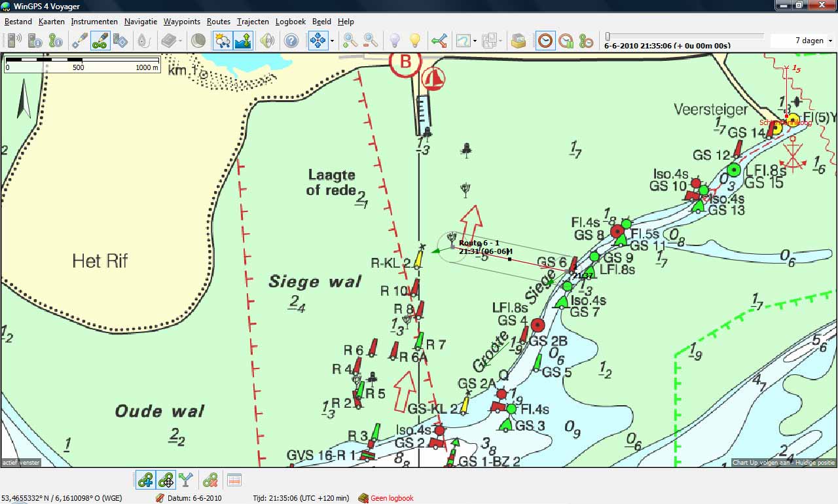This screenshot has width=838, height=504.
Task: Open the Waypoints menu
Action: 181,22
